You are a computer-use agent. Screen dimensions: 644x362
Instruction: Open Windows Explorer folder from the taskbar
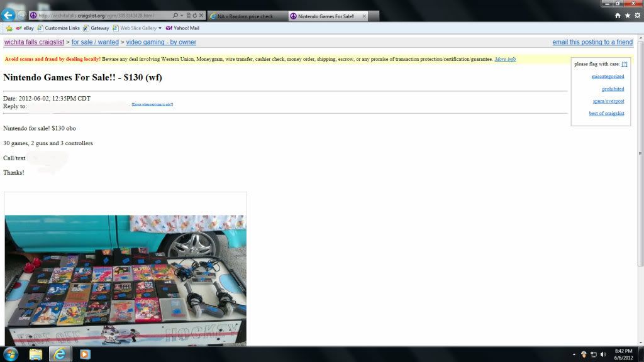click(35, 354)
